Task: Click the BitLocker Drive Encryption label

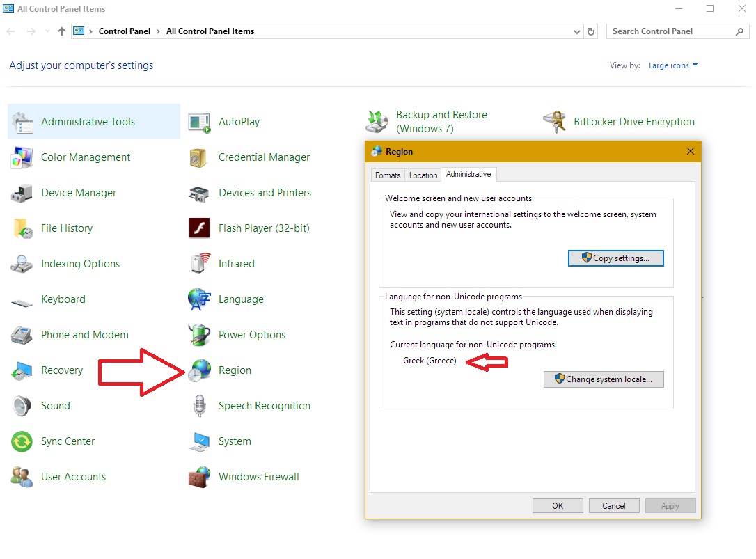Action: pyautogui.click(x=634, y=122)
